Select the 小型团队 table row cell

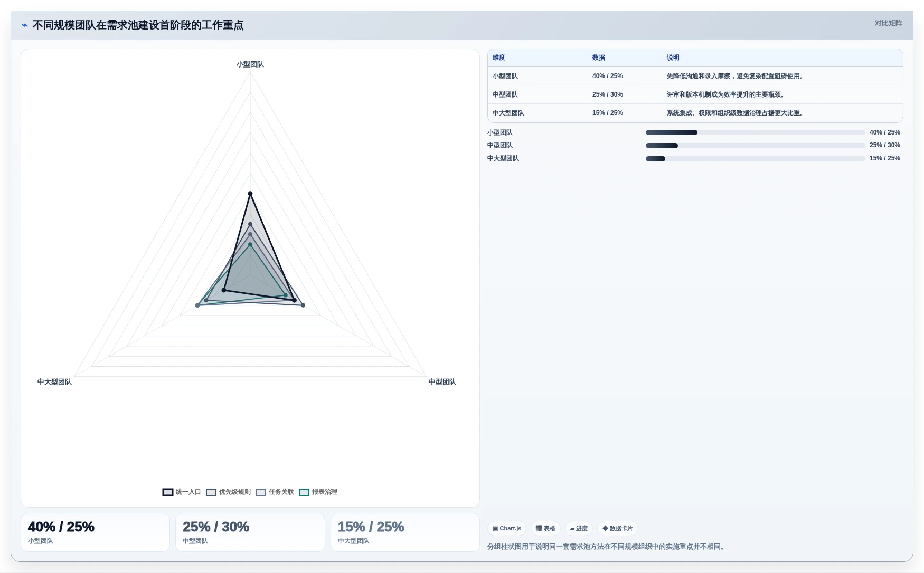pos(505,76)
